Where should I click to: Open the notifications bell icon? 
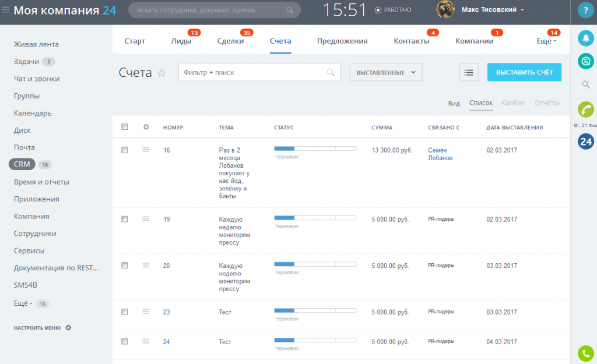(x=585, y=38)
